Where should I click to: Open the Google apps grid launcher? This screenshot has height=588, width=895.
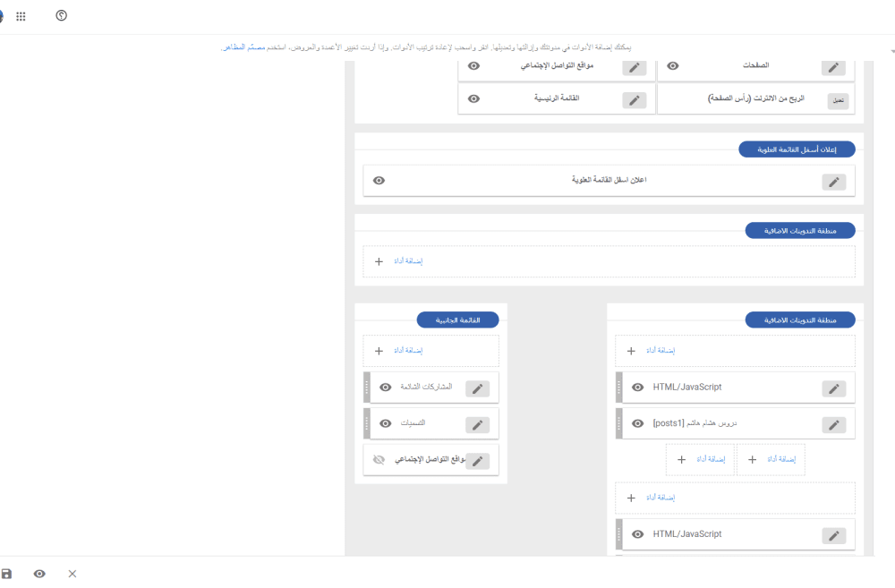pos(21,16)
